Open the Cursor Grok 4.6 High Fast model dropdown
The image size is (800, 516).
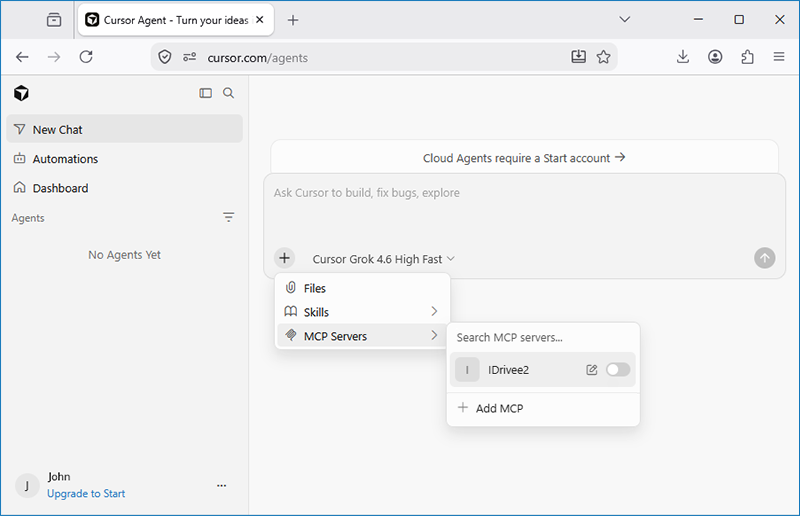[383, 259]
